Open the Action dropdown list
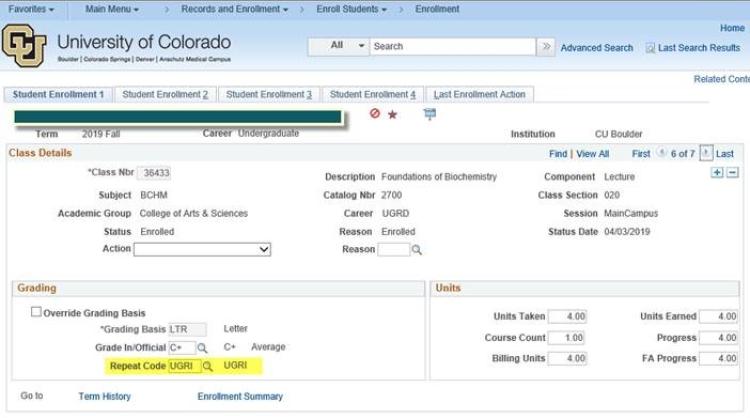 [x=202, y=249]
